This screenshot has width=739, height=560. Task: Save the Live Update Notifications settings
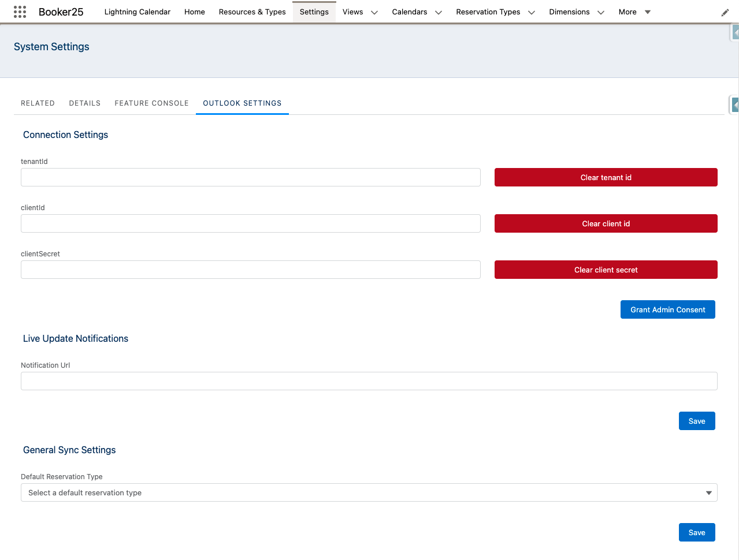tap(696, 421)
